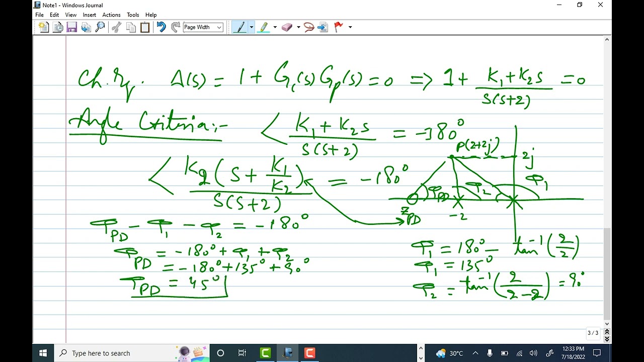Viewport: 644px width, 362px height.
Task: Open Find with the magnifying glass icon
Action: 100,27
